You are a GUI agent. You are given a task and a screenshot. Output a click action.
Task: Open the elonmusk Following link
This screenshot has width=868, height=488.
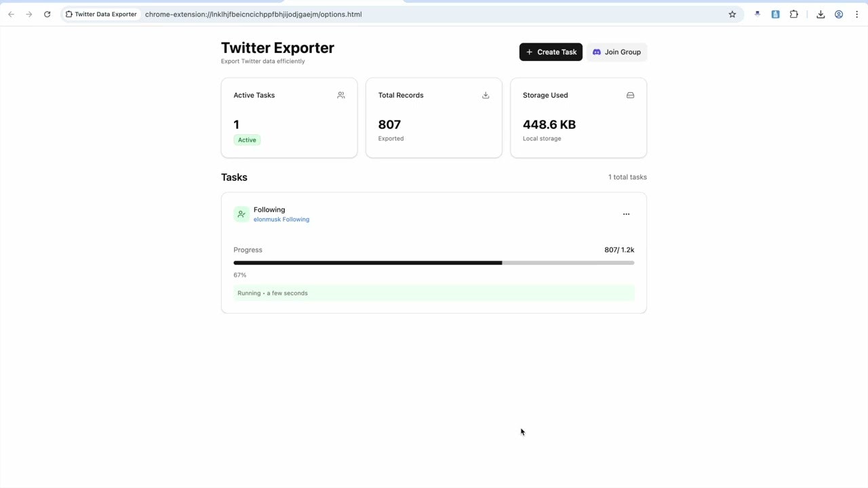pos(281,219)
